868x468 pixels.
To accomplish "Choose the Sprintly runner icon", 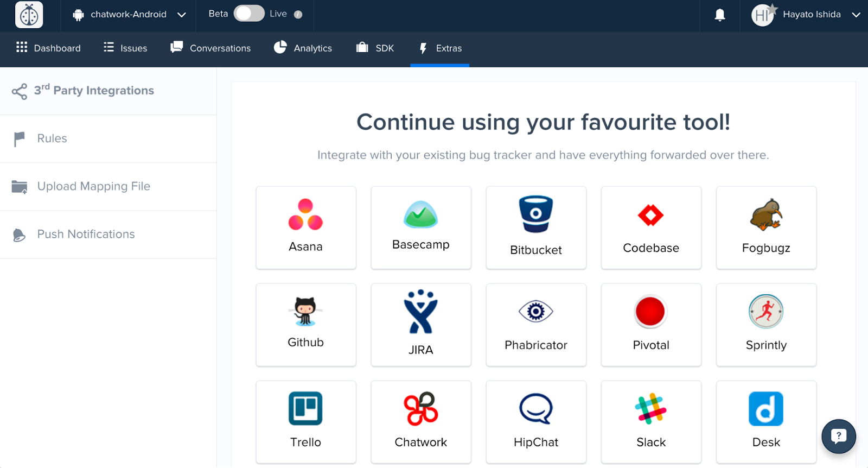I will 766,312.
